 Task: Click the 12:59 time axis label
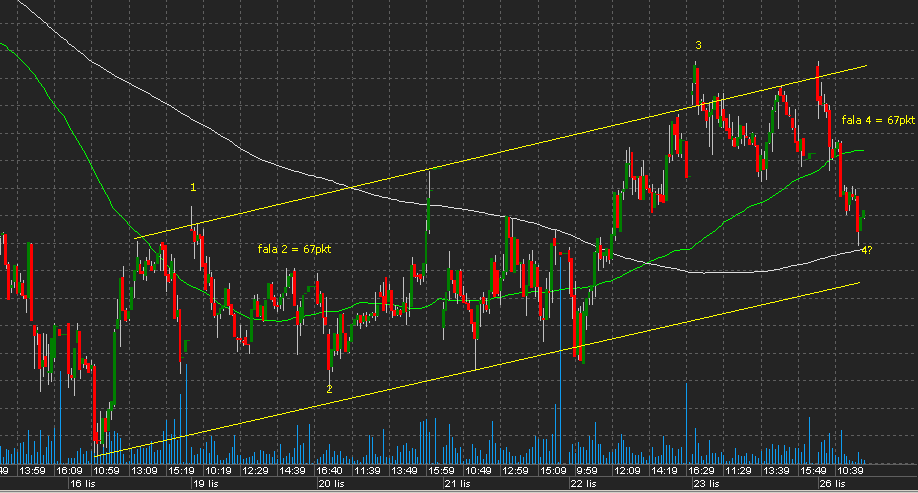click(x=515, y=471)
